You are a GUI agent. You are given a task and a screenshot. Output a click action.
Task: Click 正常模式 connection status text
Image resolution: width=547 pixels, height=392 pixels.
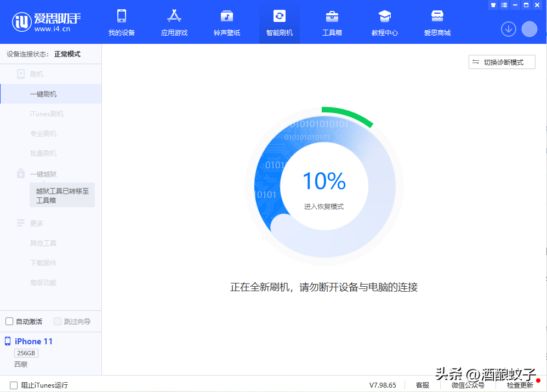[x=67, y=54]
